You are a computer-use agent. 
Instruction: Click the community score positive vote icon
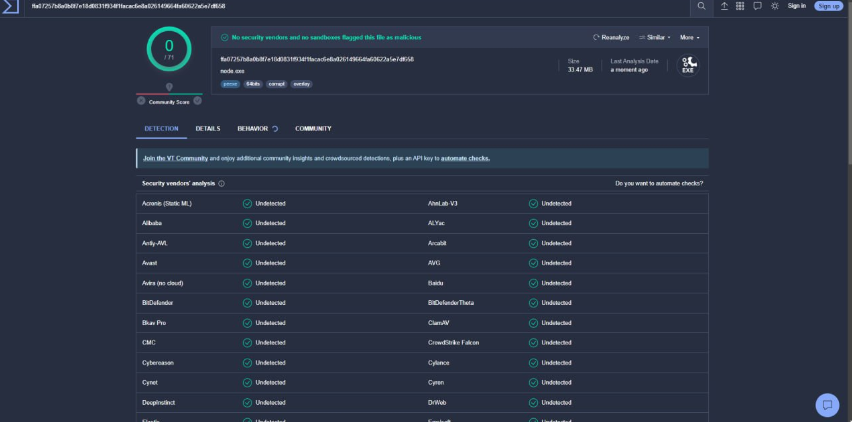[198, 101]
